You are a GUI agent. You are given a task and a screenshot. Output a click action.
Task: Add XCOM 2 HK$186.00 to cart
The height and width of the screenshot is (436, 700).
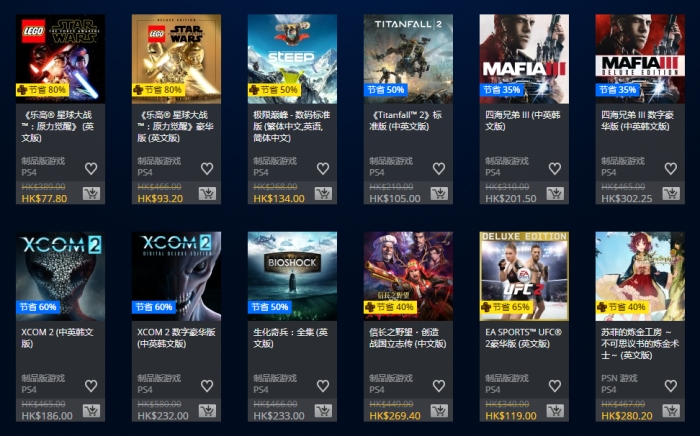pyautogui.click(x=91, y=411)
